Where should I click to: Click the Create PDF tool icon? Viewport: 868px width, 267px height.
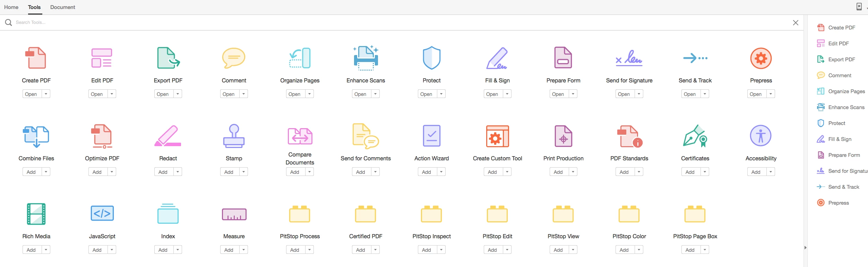36,58
